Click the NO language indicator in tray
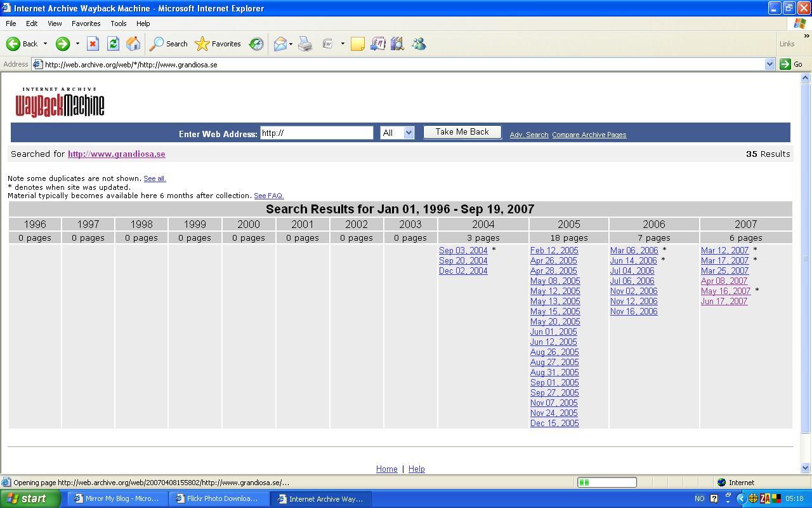The height and width of the screenshot is (508, 812). [700, 498]
